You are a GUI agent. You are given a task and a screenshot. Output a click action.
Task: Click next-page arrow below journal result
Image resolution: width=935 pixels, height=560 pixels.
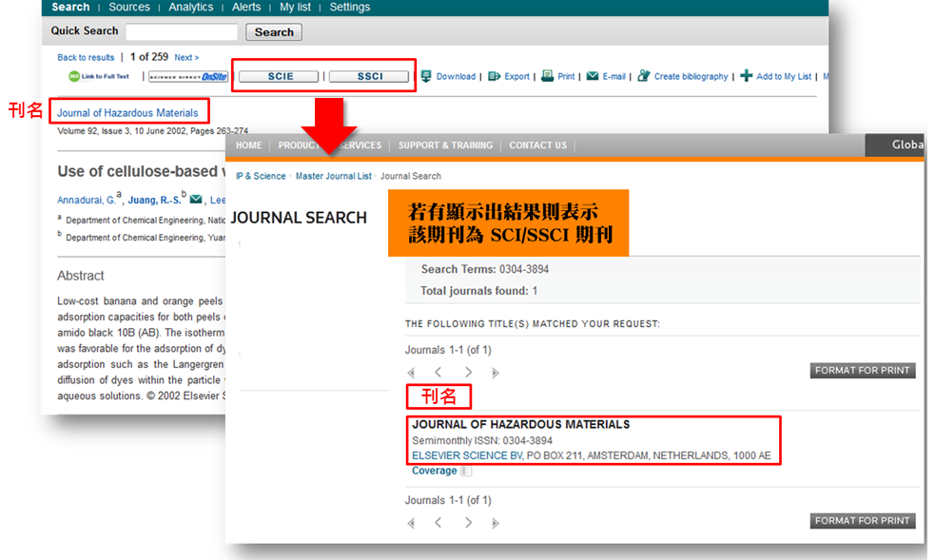tap(468, 523)
